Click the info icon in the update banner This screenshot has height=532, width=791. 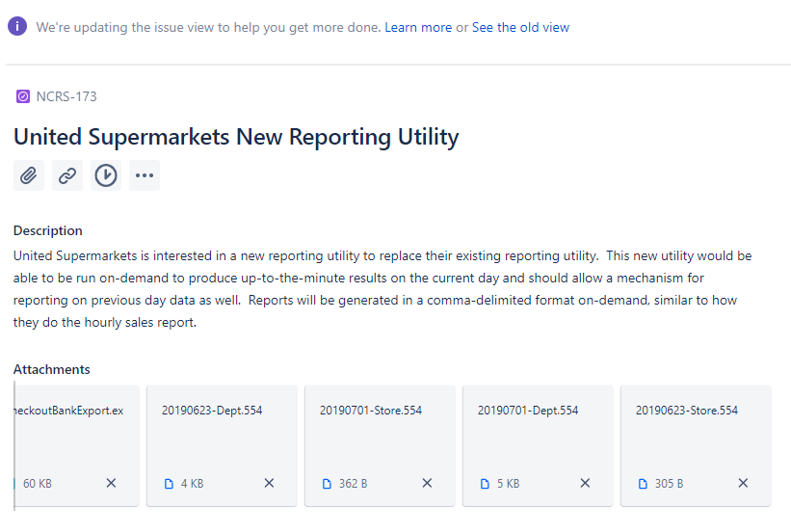pos(17,26)
